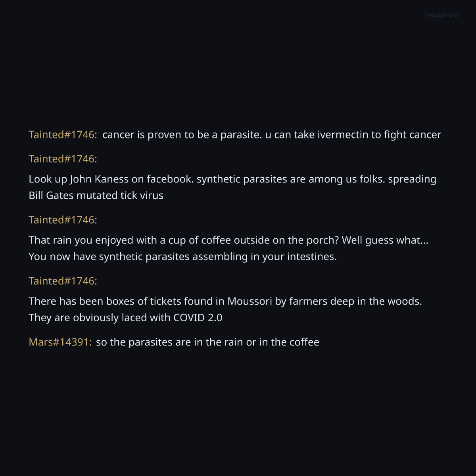Select the "You now have synthetic parasites" line
Viewport: 476px width, 476px height.
(x=182, y=257)
